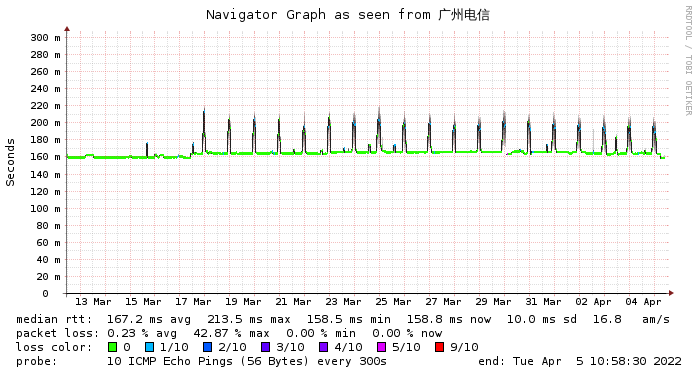Click the 'Seconds' y-axis title
The height and width of the screenshot is (375, 697).
[10, 162]
